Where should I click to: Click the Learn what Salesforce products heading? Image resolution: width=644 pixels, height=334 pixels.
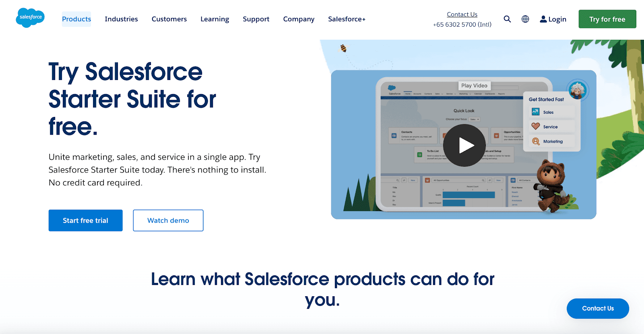tap(322, 289)
